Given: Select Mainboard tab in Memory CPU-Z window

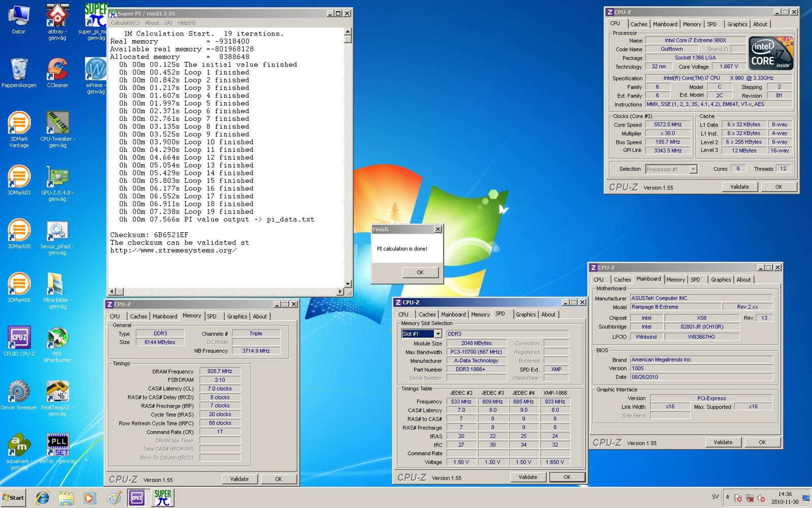Looking at the screenshot, I should click(x=165, y=316).
